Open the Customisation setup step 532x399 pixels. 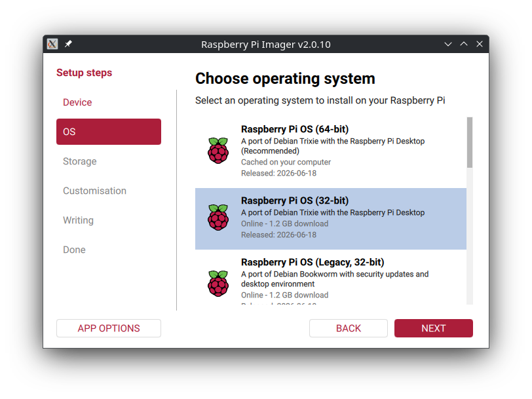pyautogui.click(x=109, y=191)
